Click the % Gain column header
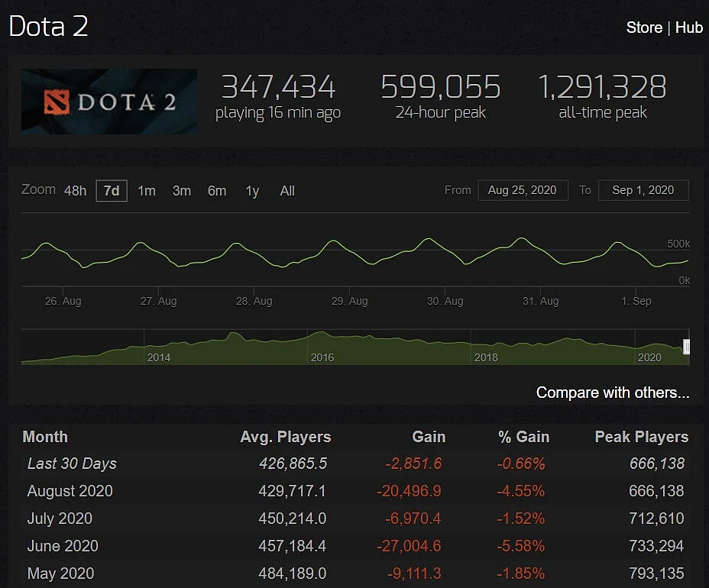 click(523, 437)
